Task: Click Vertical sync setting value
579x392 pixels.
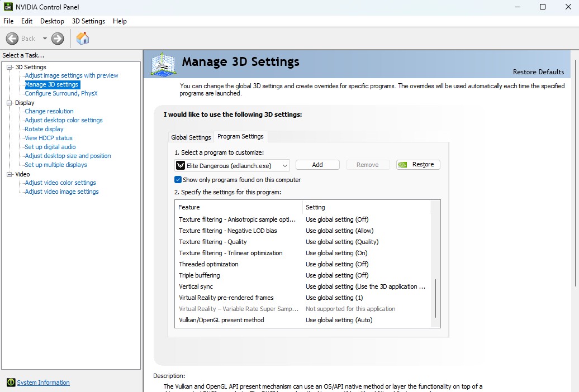Action: coord(366,286)
